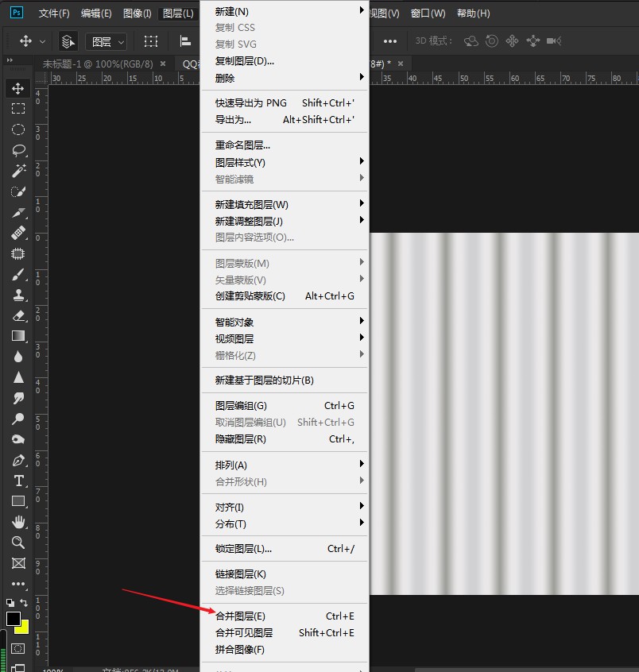Open the black foreground color swatch

pyautogui.click(x=13, y=619)
